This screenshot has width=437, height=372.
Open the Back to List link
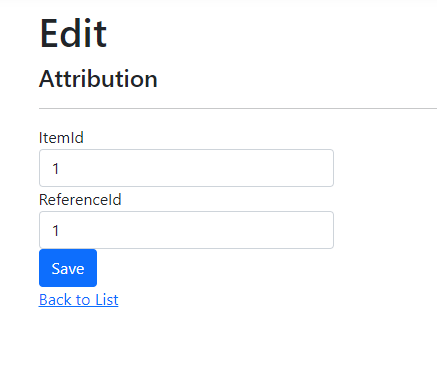[79, 300]
